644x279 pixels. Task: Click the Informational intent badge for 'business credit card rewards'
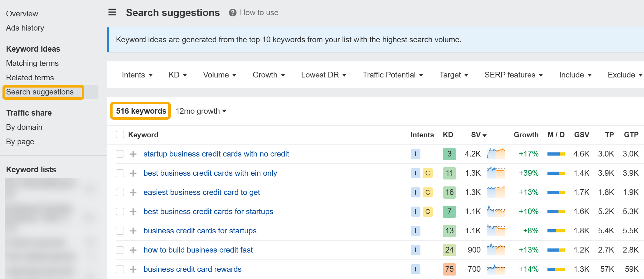point(415,269)
